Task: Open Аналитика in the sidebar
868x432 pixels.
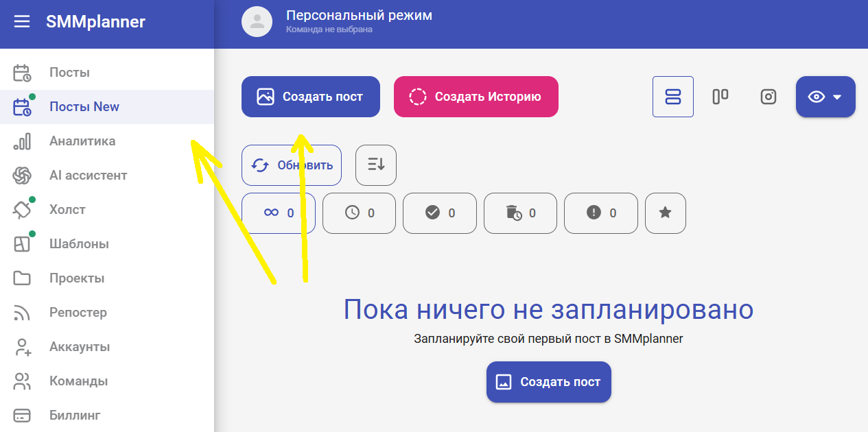Action: pyautogui.click(x=82, y=141)
